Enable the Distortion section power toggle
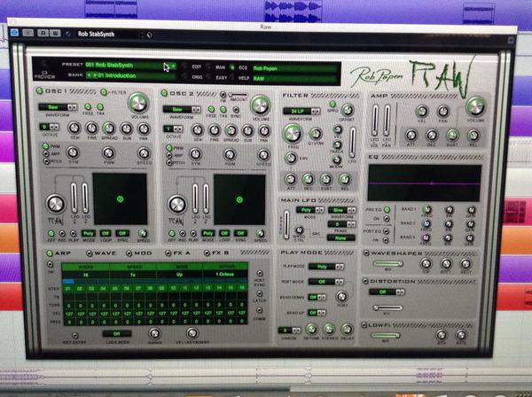Viewport: 532px width, 397px height. click(365, 281)
